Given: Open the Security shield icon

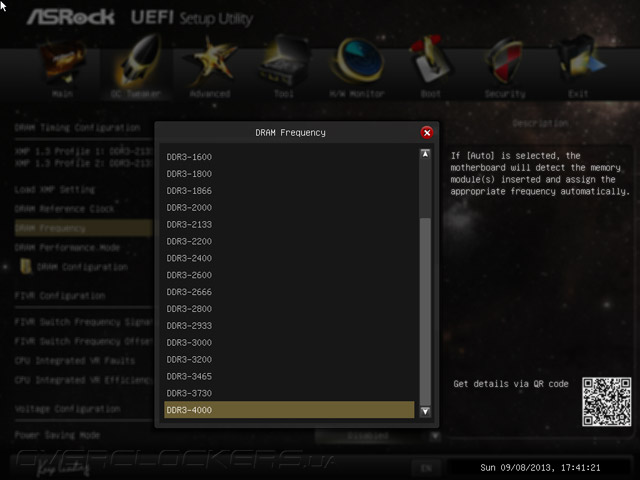Looking at the screenshot, I should click(505, 61).
